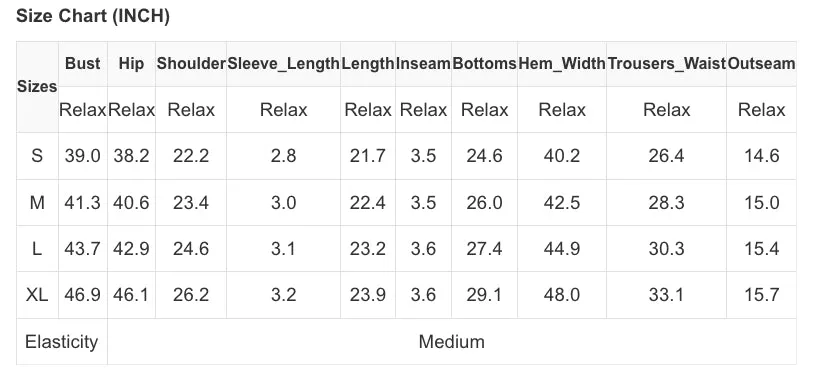Click the 15.7 outseam value for XL
Image resolution: width=820 pixels, height=390 pixels.
[761, 295]
